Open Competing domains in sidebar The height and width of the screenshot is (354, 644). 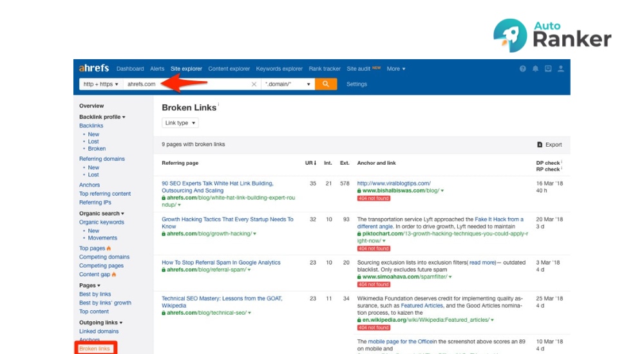coord(104,257)
